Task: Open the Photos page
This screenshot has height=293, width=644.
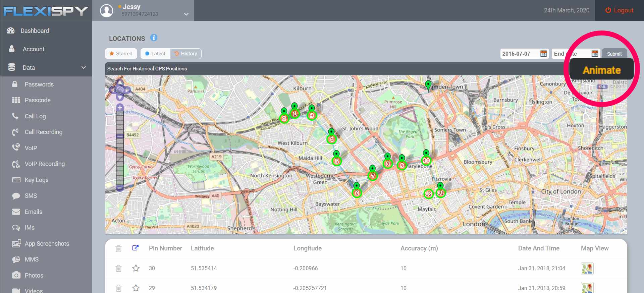Action: [x=34, y=275]
